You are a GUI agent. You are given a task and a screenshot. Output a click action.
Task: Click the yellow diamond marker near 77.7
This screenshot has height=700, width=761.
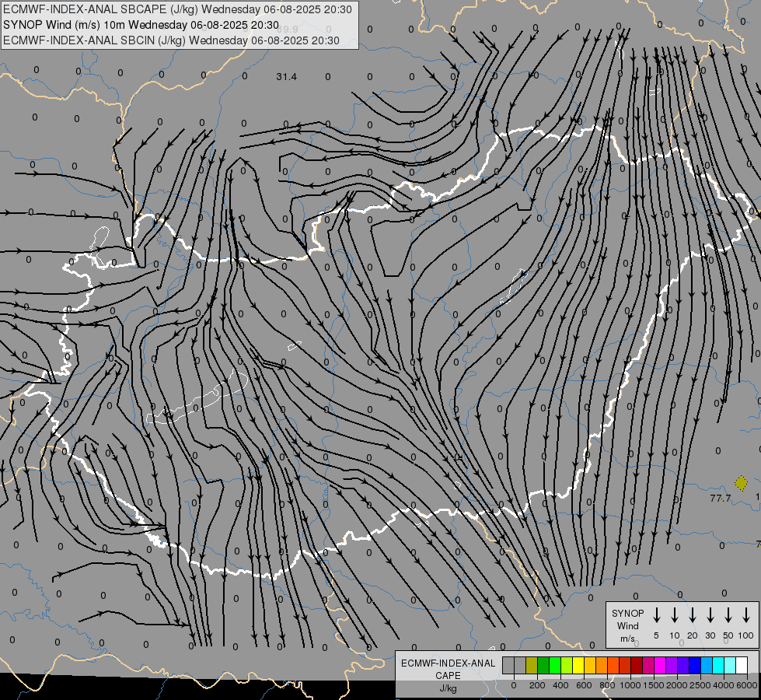tap(741, 483)
